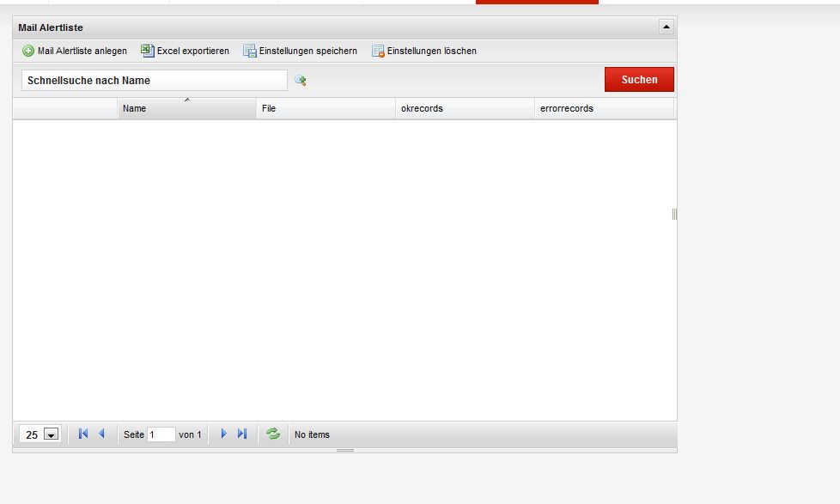Click the Excel exportieren text label
The width and height of the screenshot is (840, 504).
coord(193,52)
